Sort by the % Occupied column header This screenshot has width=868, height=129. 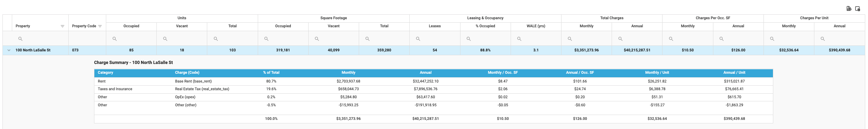485,26
